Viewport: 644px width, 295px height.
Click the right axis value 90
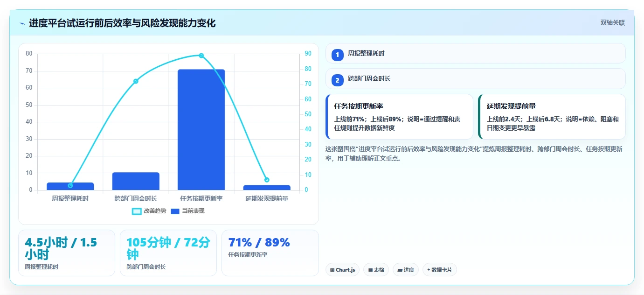coord(308,54)
